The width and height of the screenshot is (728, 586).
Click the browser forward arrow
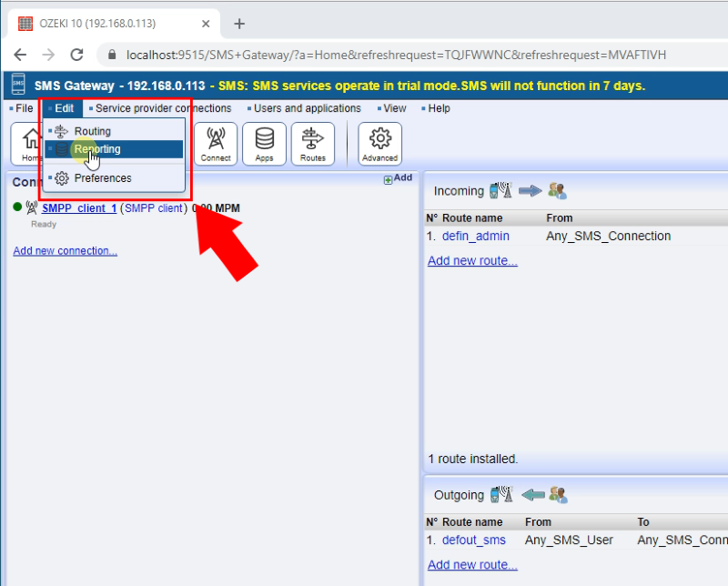[x=48, y=55]
